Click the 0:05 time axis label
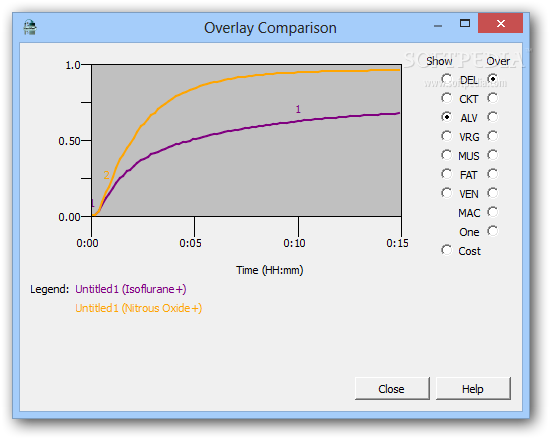The width and height of the screenshot is (550, 439). pos(190,243)
